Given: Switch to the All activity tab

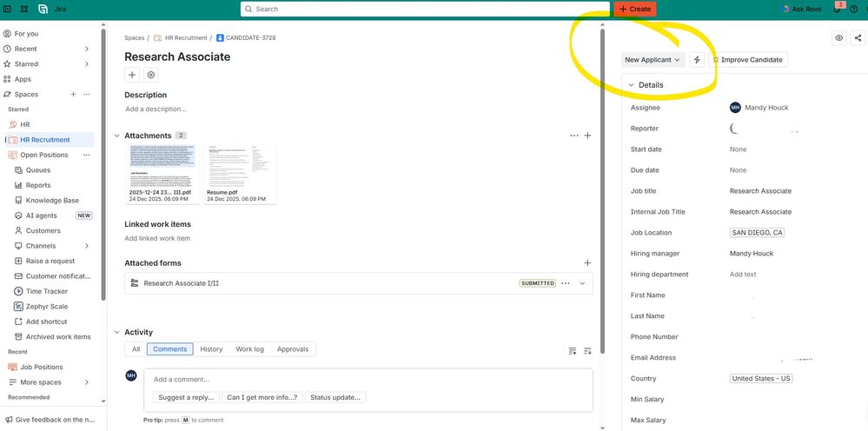Looking at the screenshot, I should point(136,349).
